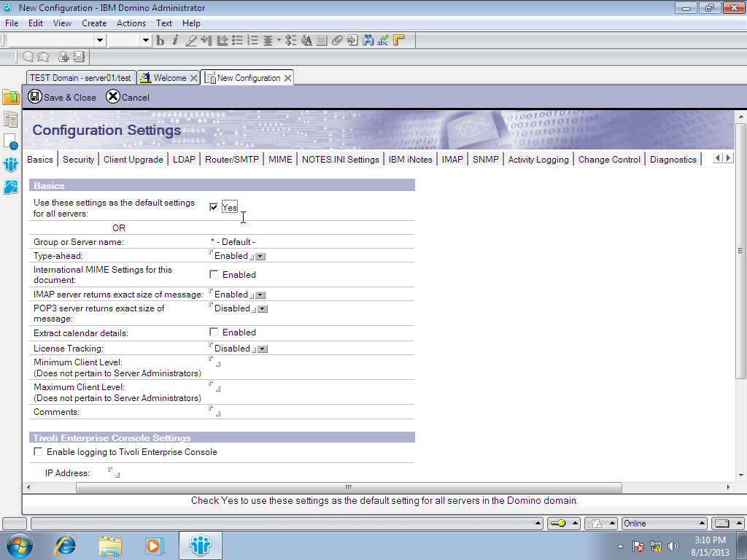This screenshot has height=560, width=747.
Task: Click the outdent icon in toolbar
Action: [x=222, y=41]
